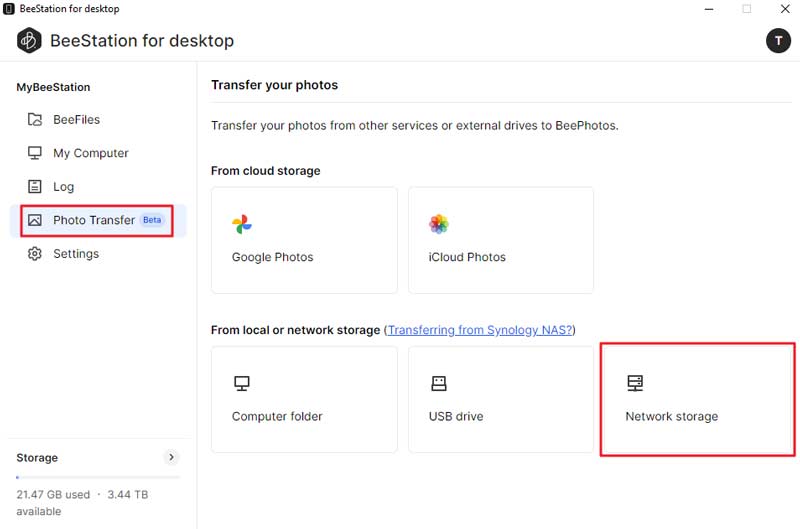800x529 pixels.
Task: Choose the Google Photos transfer card
Action: [x=304, y=240]
